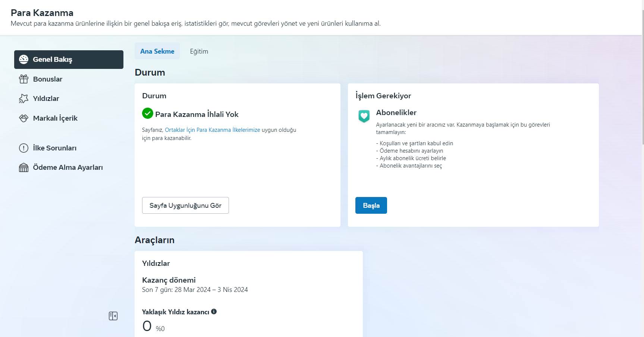Screen dimensions: 644x337
Task: Switch to the Eğitim tab
Action: (x=199, y=51)
